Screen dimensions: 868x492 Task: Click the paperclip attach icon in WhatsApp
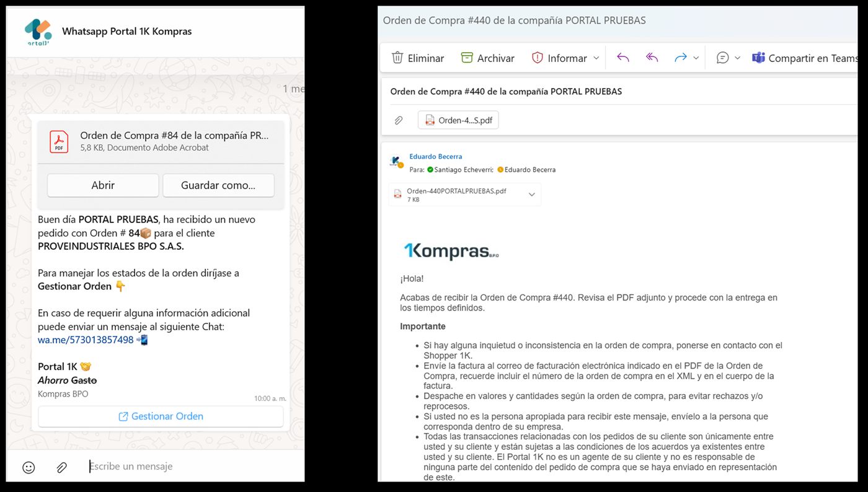pyautogui.click(x=61, y=467)
